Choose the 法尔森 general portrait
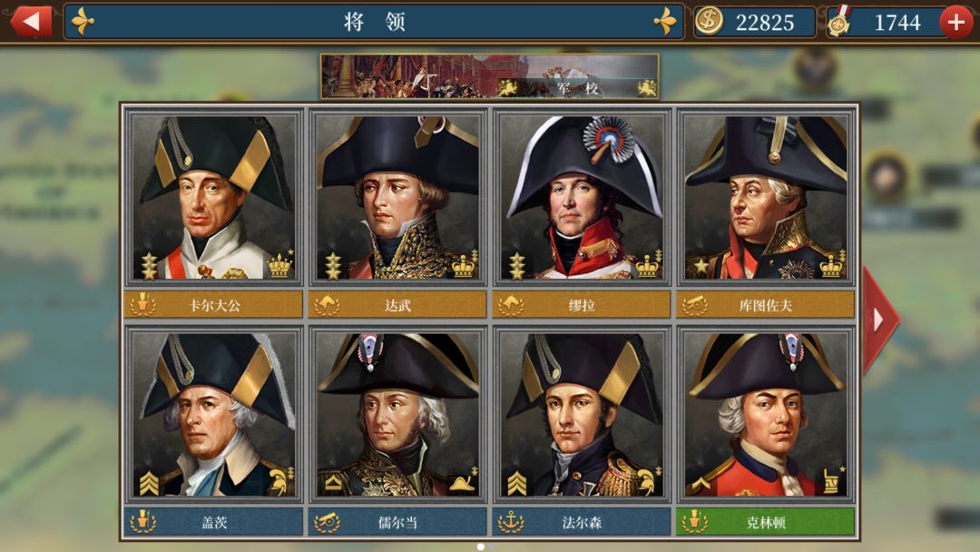 pyautogui.click(x=582, y=414)
